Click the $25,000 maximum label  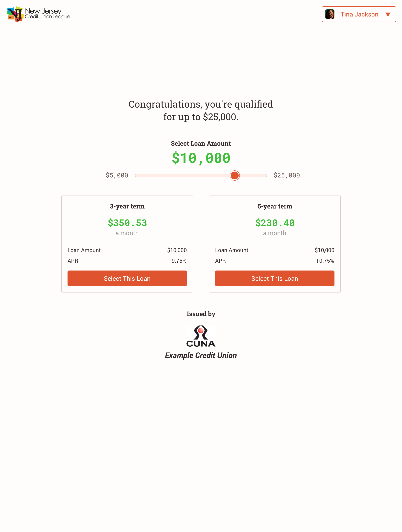287,176
